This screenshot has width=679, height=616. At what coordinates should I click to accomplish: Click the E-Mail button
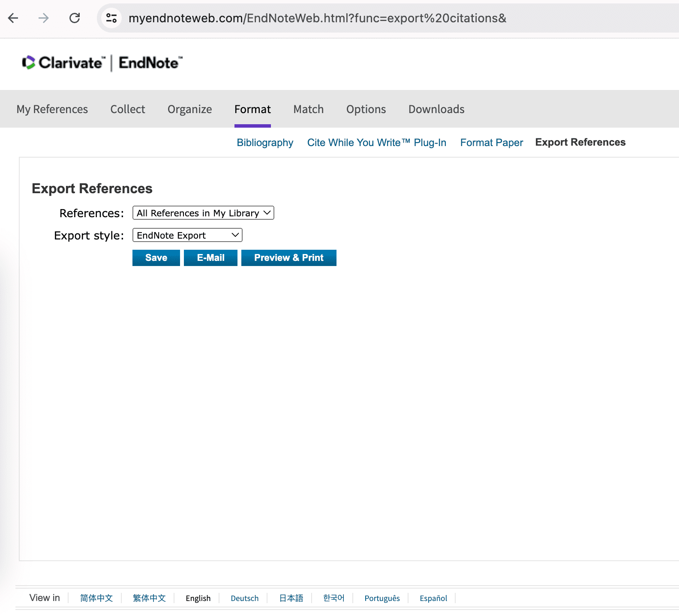[x=210, y=258]
